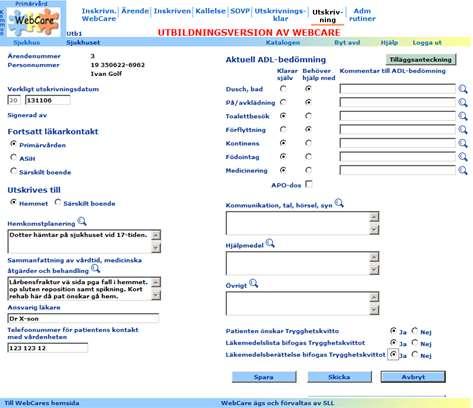Click the Logga ut link
This screenshot has width=473, height=408.
pos(427,43)
